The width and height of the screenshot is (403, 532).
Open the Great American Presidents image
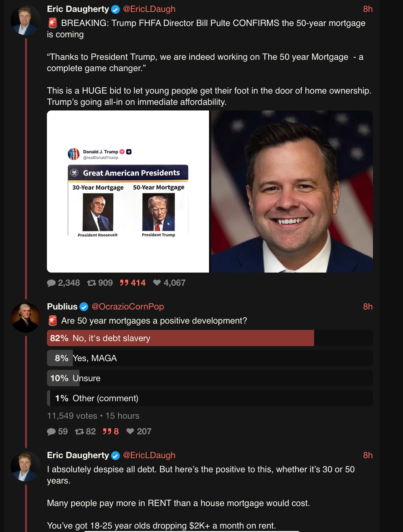[x=128, y=192]
